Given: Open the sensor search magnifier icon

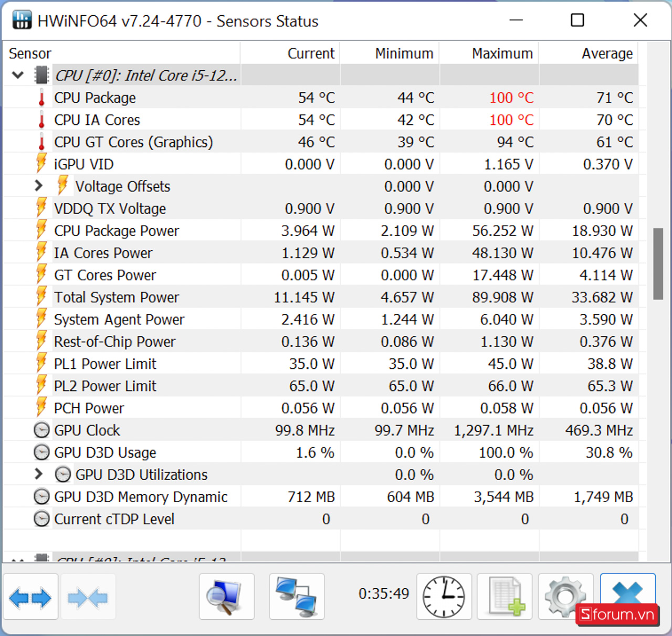Looking at the screenshot, I should pyautogui.click(x=226, y=597).
